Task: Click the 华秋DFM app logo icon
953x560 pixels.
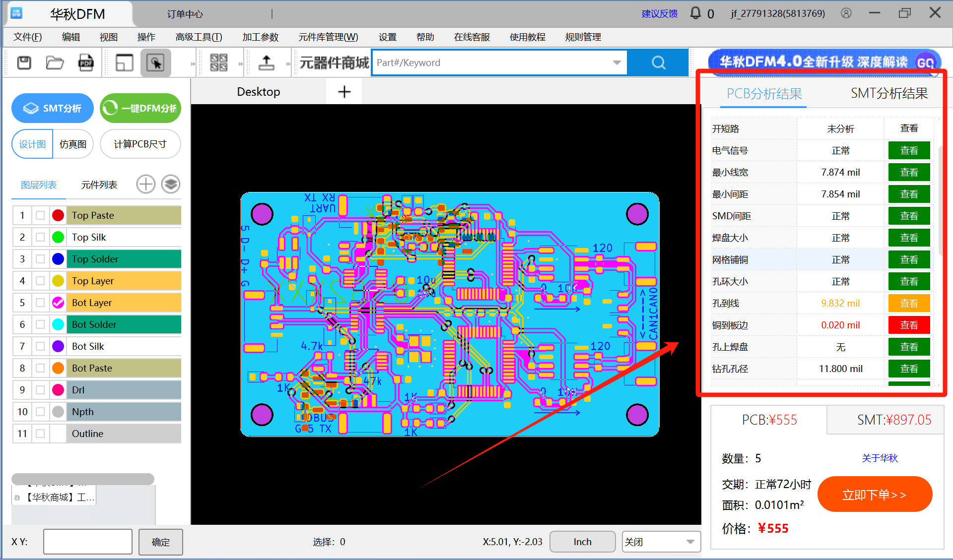Action: (16, 13)
